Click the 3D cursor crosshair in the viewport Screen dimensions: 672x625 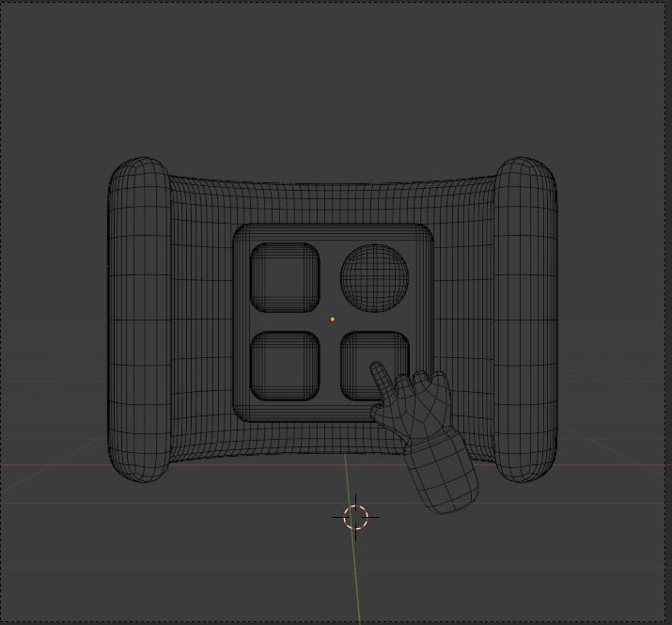pyautogui.click(x=355, y=517)
